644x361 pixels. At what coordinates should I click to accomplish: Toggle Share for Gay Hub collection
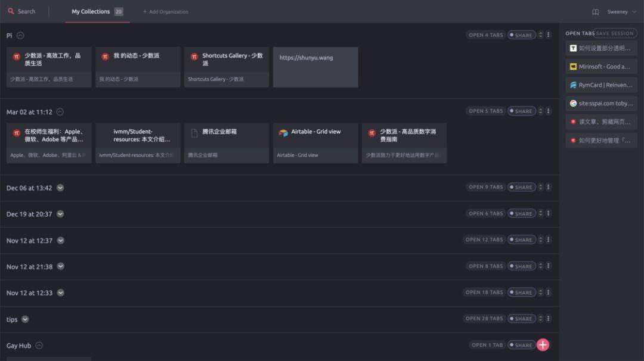point(522,345)
